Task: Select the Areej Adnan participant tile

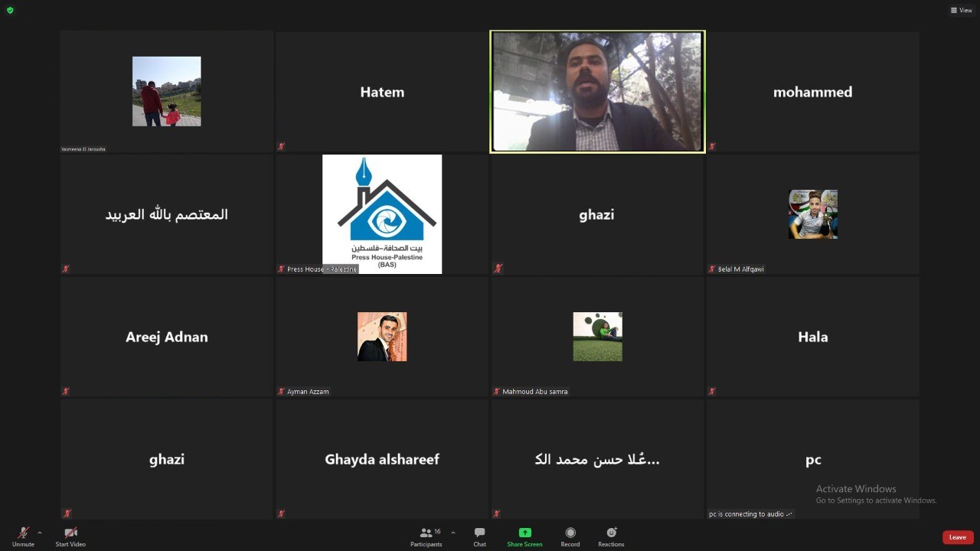Action: [x=167, y=337]
